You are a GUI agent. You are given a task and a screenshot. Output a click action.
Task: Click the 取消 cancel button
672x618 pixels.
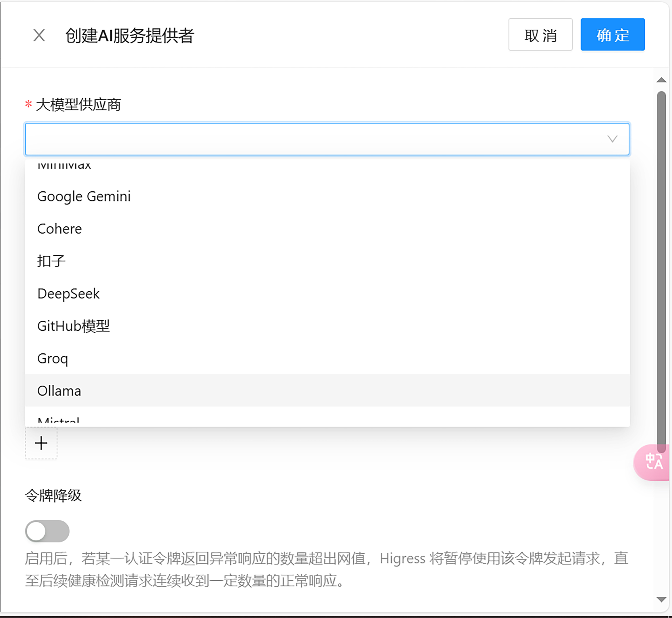point(540,35)
